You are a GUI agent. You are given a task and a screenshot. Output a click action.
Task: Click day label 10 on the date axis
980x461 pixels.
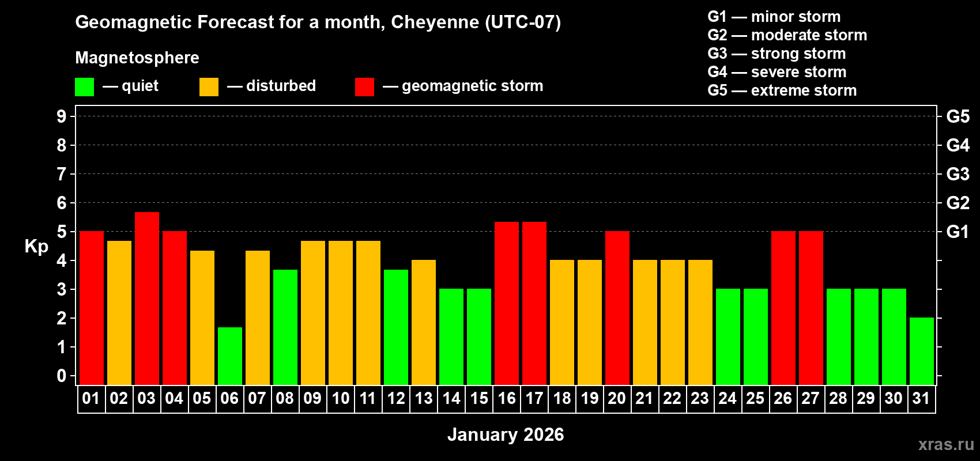coord(340,398)
